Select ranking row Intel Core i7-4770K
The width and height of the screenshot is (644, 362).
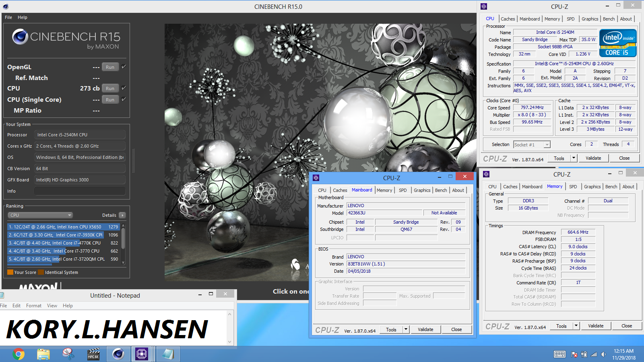tap(64, 243)
